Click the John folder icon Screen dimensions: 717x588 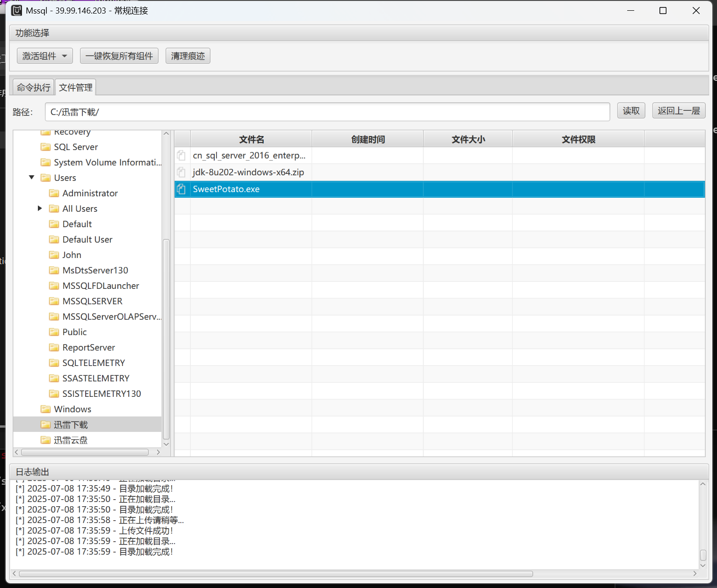54,255
